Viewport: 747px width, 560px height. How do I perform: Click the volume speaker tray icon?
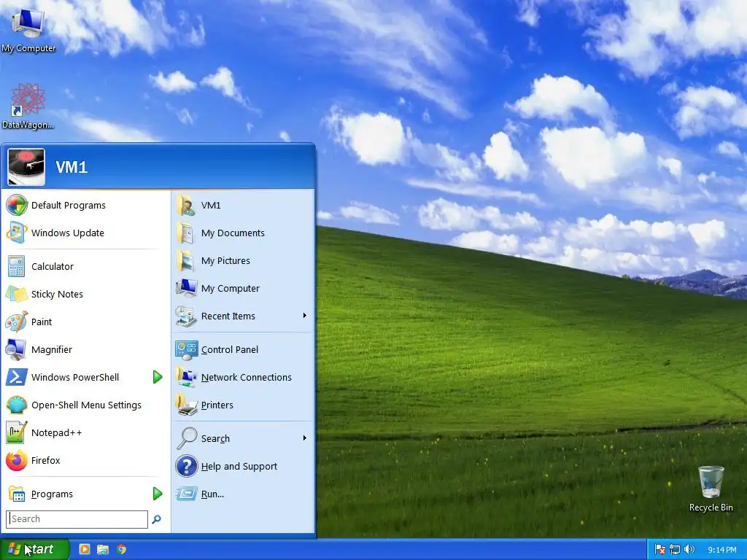[689, 550]
